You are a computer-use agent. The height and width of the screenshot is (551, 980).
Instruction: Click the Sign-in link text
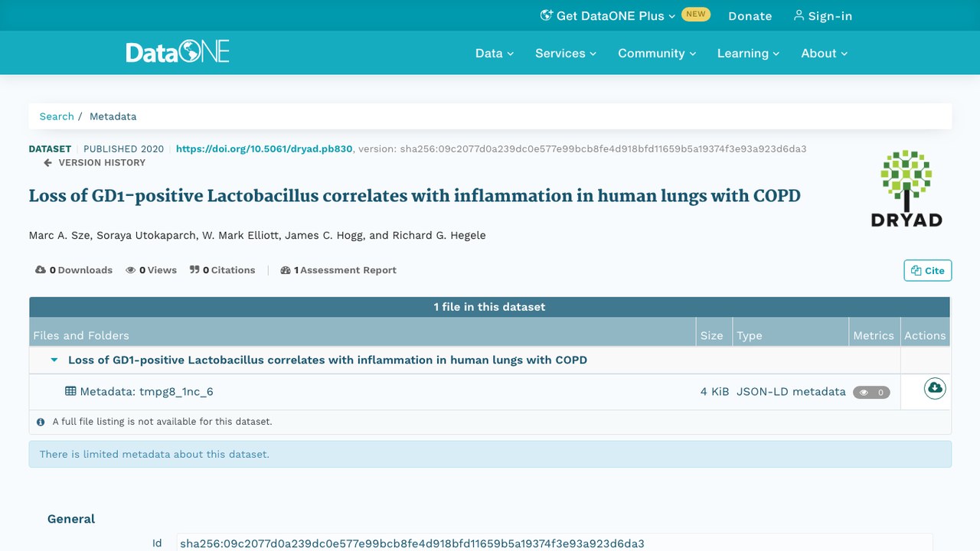point(830,16)
